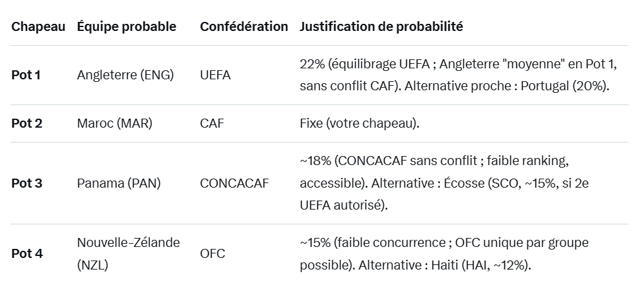Select the Pot 1 row label
The height and width of the screenshot is (285, 644).
[x=26, y=75]
